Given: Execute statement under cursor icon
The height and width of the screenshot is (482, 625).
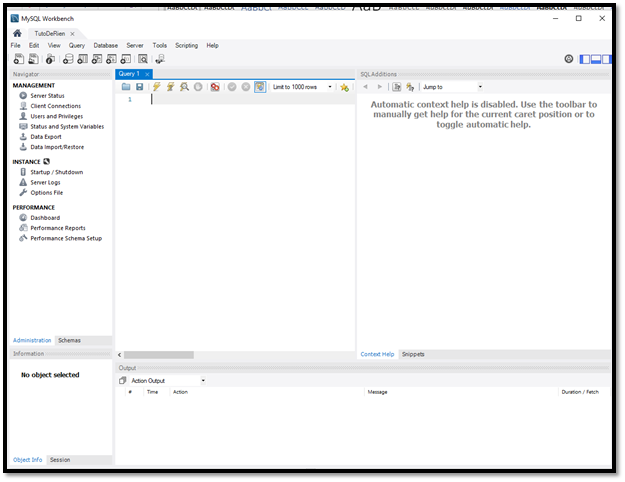Looking at the screenshot, I should [171, 87].
